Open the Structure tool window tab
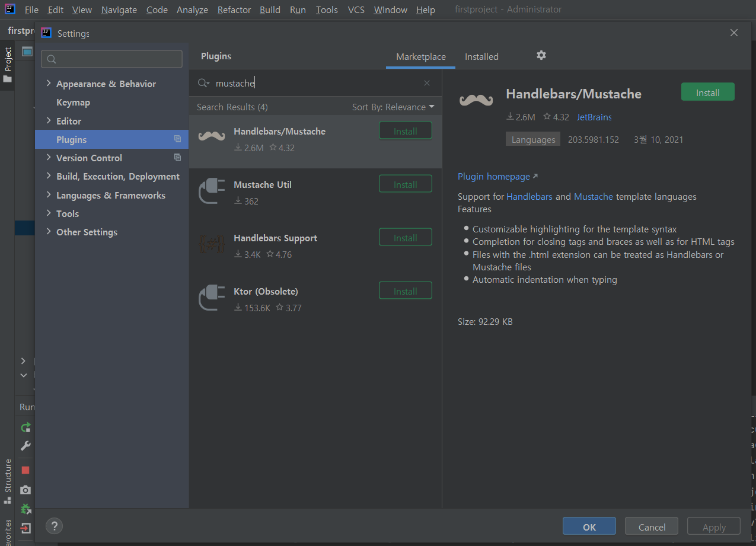 [8, 481]
